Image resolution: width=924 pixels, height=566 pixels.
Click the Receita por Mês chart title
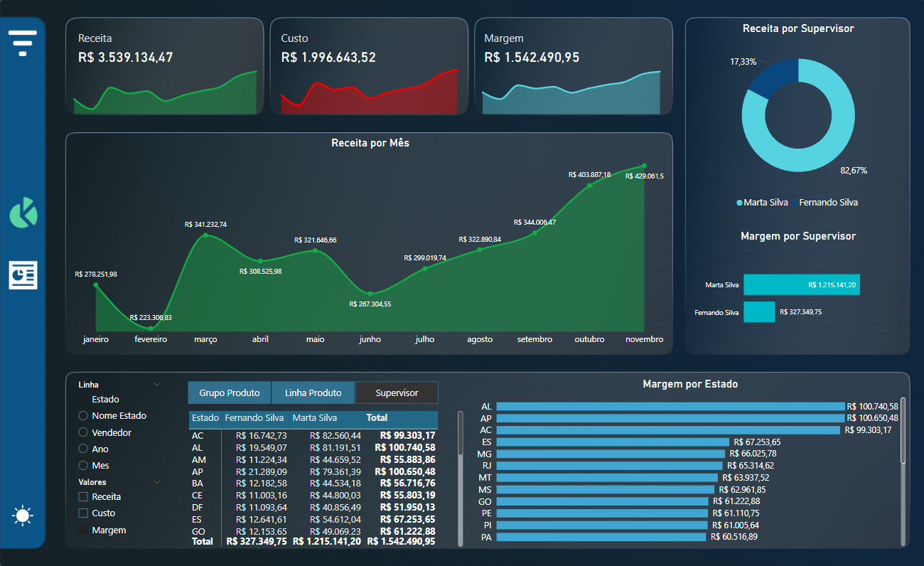(370, 143)
